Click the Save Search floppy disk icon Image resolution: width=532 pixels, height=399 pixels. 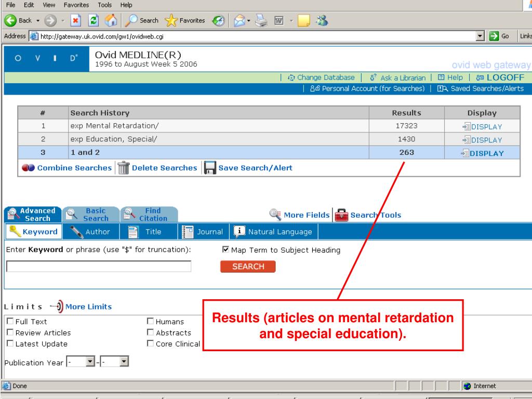210,168
